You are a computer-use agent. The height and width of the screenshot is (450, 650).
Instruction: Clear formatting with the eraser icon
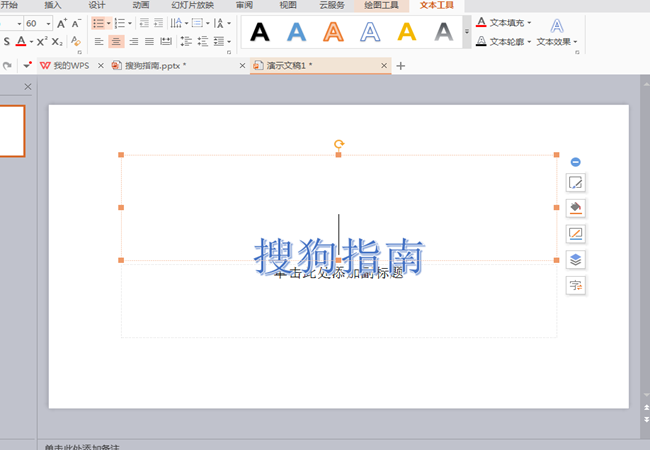coord(75,41)
